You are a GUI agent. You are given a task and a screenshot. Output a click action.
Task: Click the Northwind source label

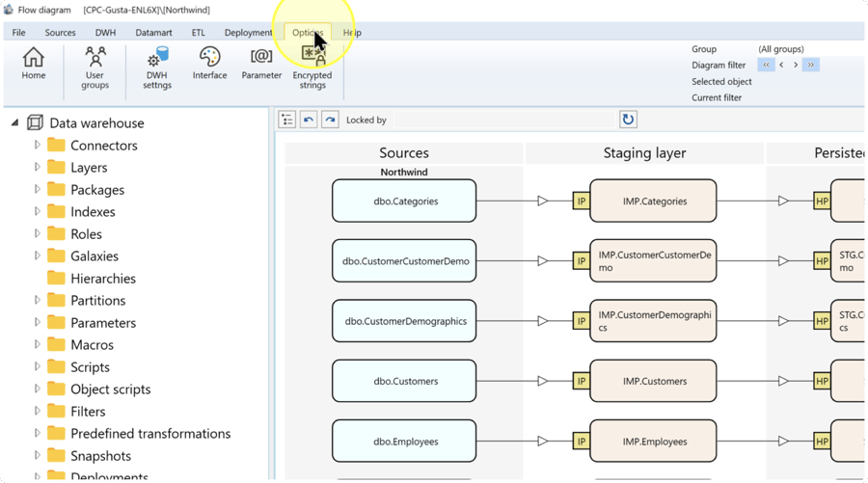point(404,172)
